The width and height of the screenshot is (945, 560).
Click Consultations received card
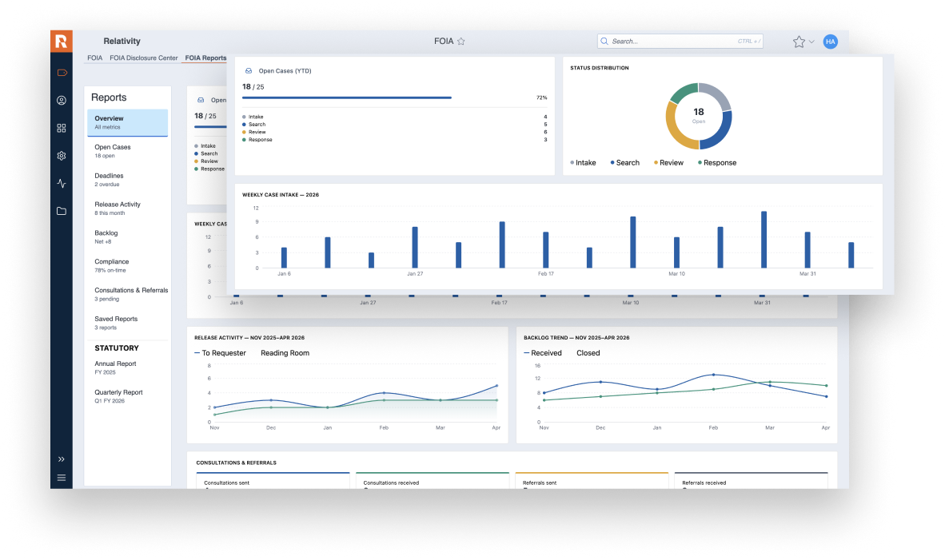[x=432, y=481]
